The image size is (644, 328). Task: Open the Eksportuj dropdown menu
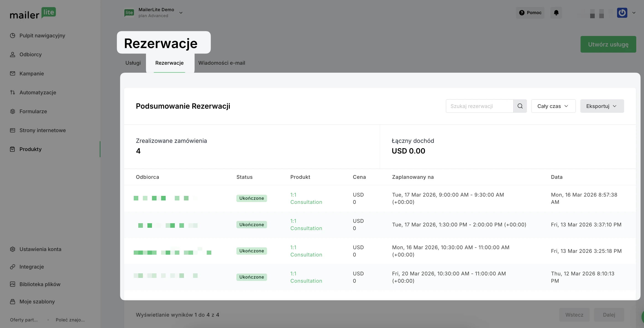(602, 106)
